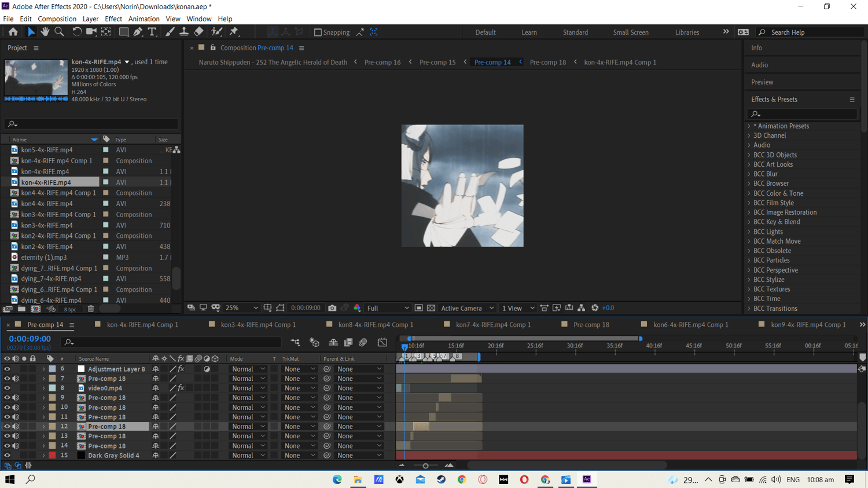The width and height of the screenshot is (868, 488).
Task: Delete selected project item with trash icon
Action: 91,309
